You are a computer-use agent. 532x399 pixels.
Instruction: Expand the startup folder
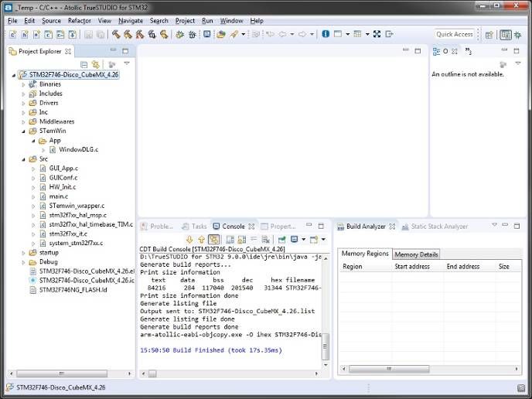[x=23, y=253]
